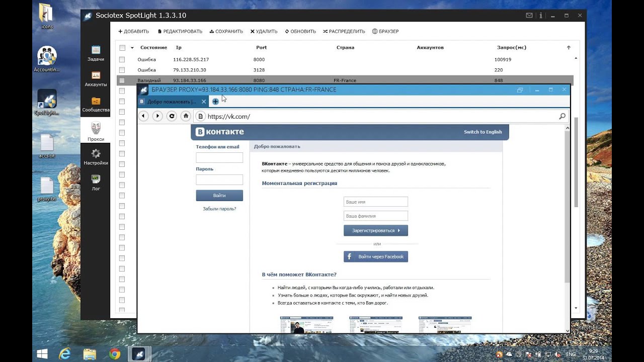Select the table cell with port 3128

pos(259,70)
